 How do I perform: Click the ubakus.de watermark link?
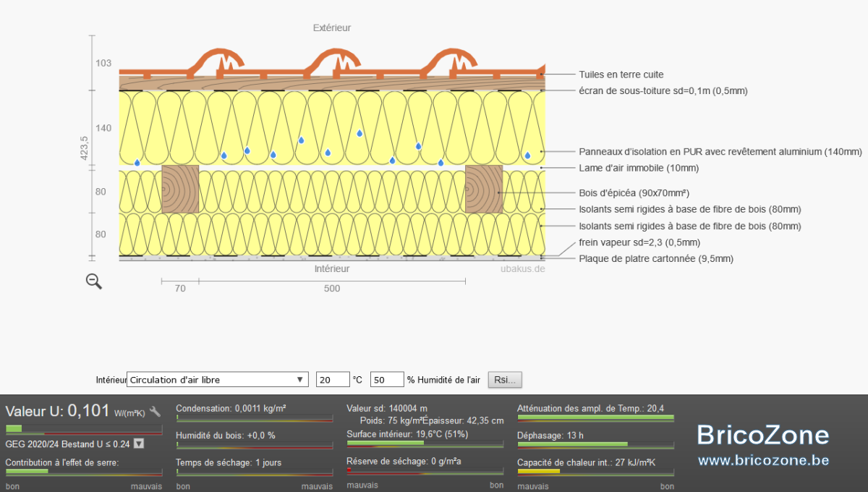pyautogui.click(x=523, y=268)
